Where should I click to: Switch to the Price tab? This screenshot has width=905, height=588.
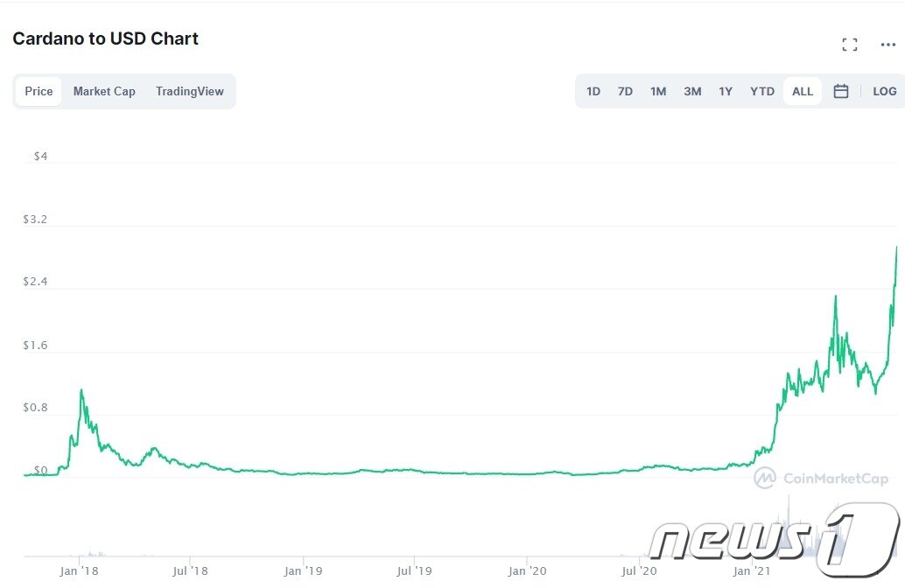[39, 91]
